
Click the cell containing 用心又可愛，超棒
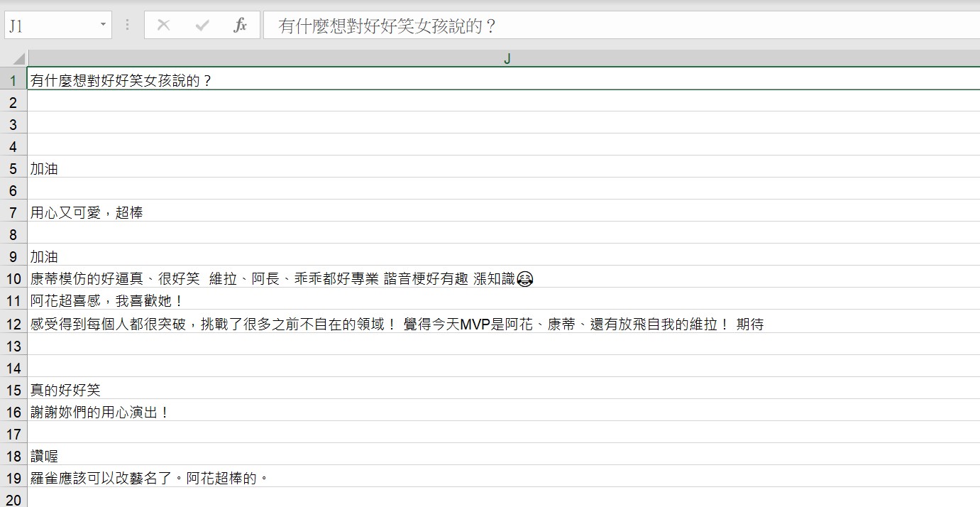[x=87, y=212]
